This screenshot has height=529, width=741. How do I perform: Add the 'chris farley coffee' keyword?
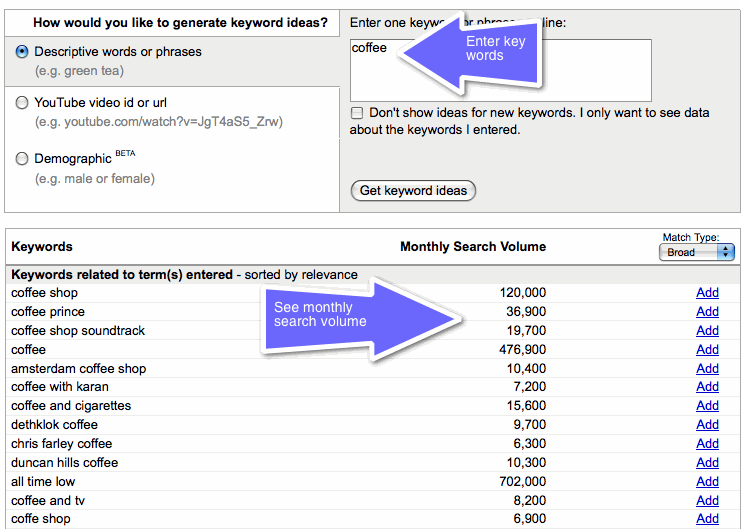tap(707, 443)
